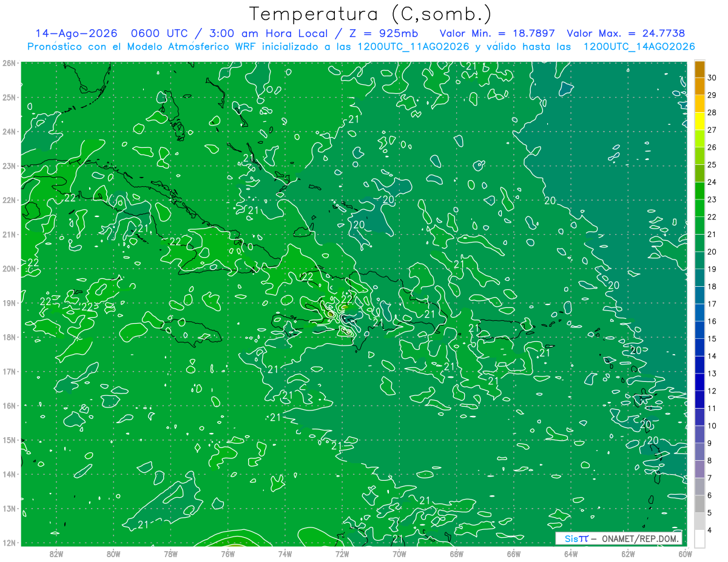The width and height of the screenshot is (728, 562).
Task: Click the legend scale value "10"
Action: pyautogui.click(x=712, y=426)
